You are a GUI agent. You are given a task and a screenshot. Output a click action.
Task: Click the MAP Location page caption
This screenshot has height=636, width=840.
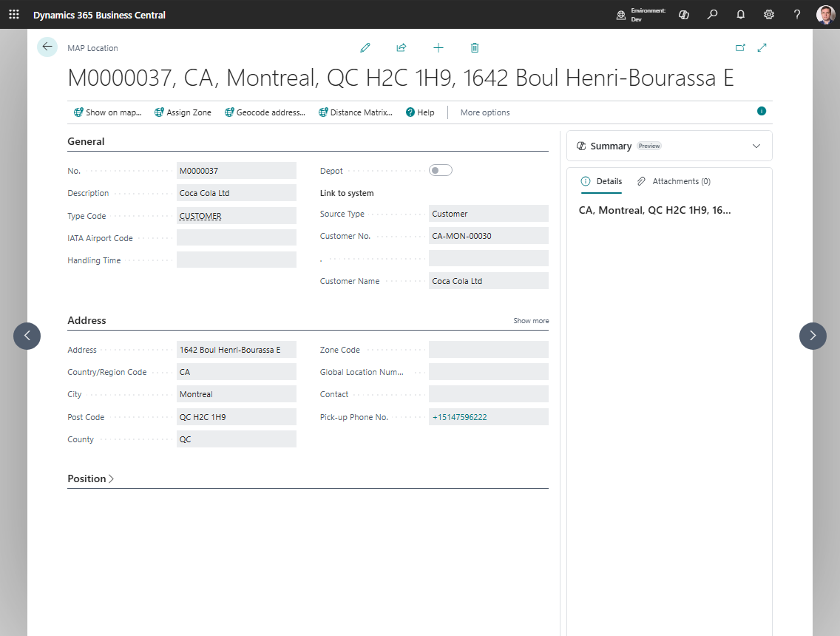click(x=92, y=47)
